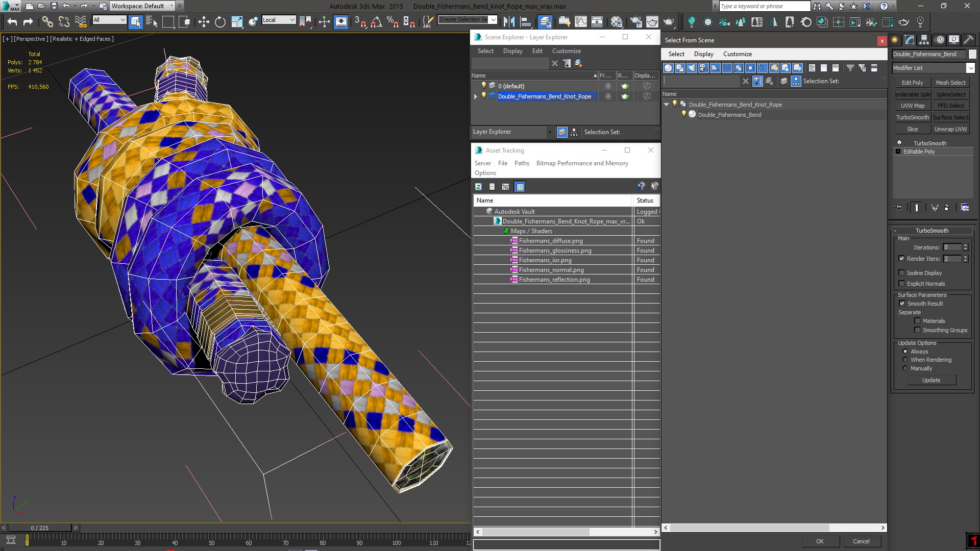This screenshot has width=980, height=551.
Task: Select the When Rendering update option
Action: point(905,360)
